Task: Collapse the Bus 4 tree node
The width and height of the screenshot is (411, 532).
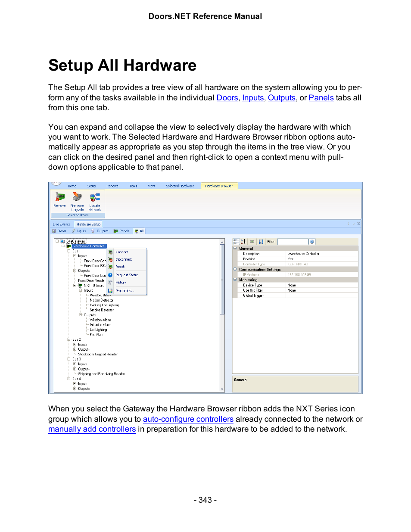Action: 69,379
